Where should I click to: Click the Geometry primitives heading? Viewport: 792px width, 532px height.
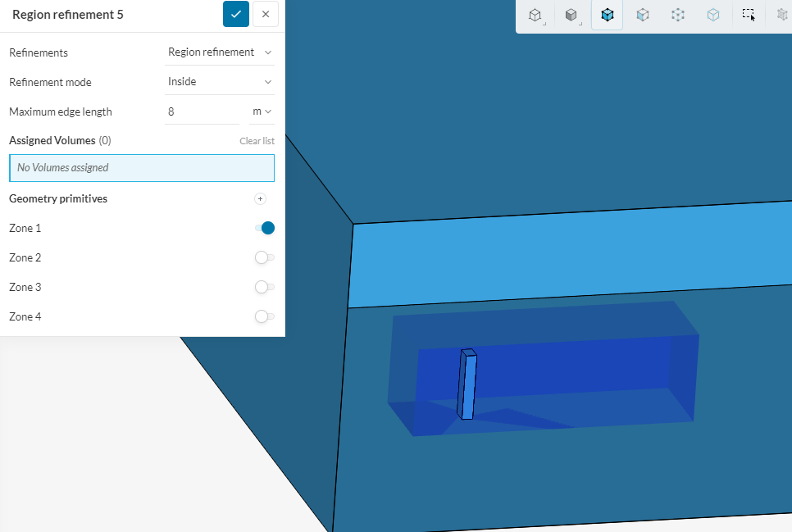click(58, 198)
